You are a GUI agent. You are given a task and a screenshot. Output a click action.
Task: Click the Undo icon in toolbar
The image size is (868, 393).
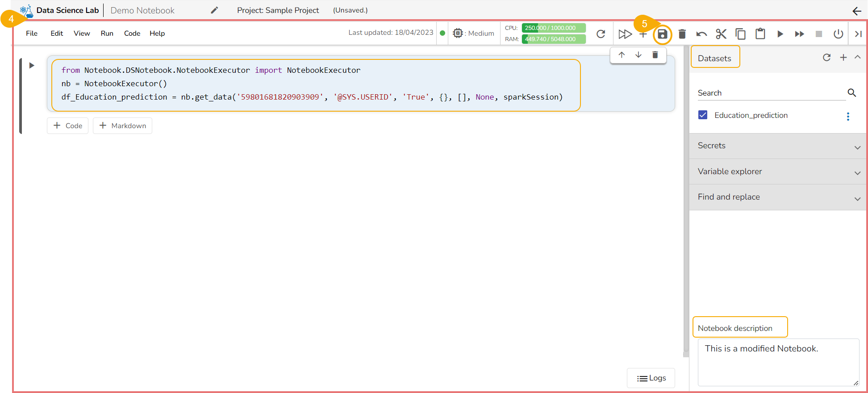tap(701, 34)
